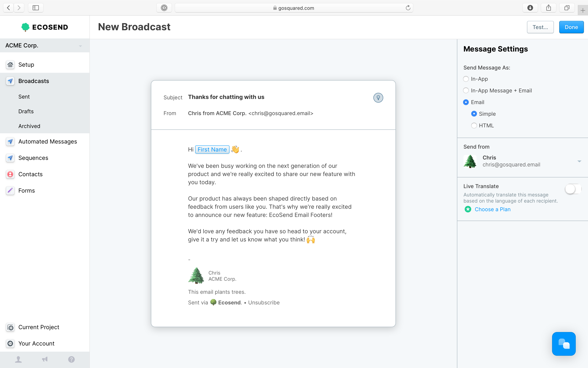The image size is (588, 368).
Task: Toggle the browser sidebar icon
Action: click(x=36, y=8)
